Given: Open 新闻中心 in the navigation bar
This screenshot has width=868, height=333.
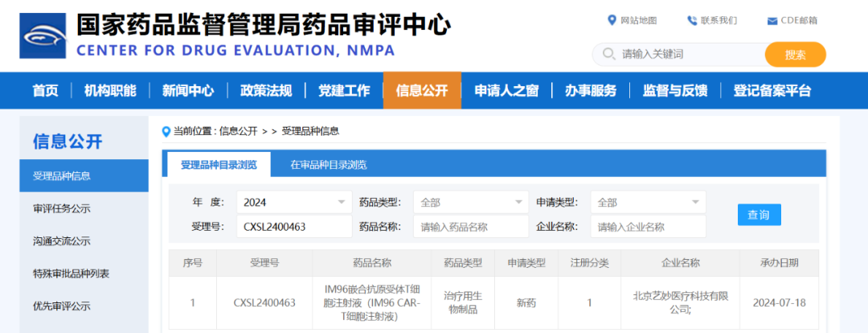Looking at the screenshot, I should click(188, 90).
